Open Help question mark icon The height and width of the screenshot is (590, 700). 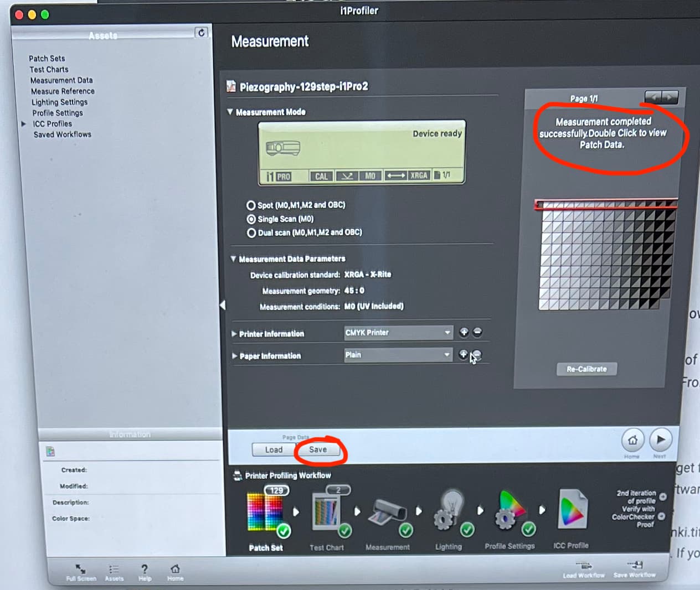(145, 569)
